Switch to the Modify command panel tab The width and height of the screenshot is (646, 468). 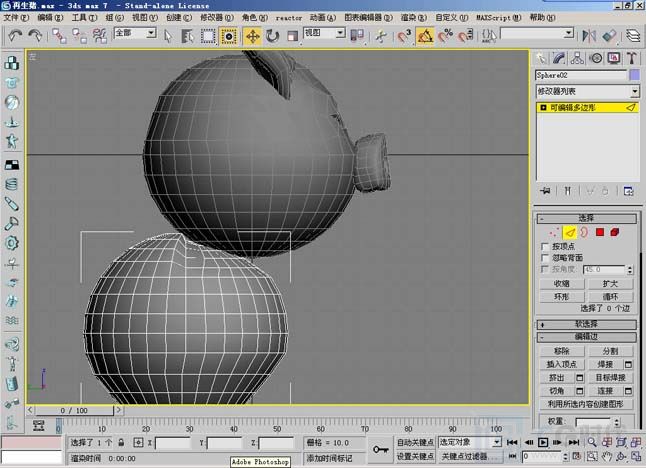point(559,58)
